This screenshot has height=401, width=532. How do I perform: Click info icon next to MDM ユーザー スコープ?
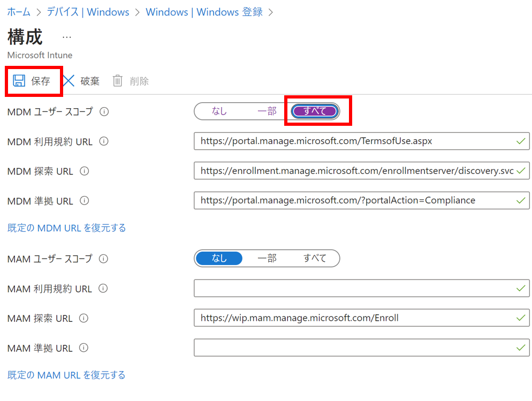pos(104,112)
